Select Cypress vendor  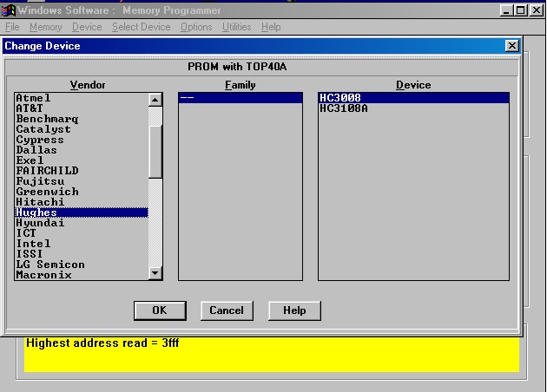click(82, 140)
